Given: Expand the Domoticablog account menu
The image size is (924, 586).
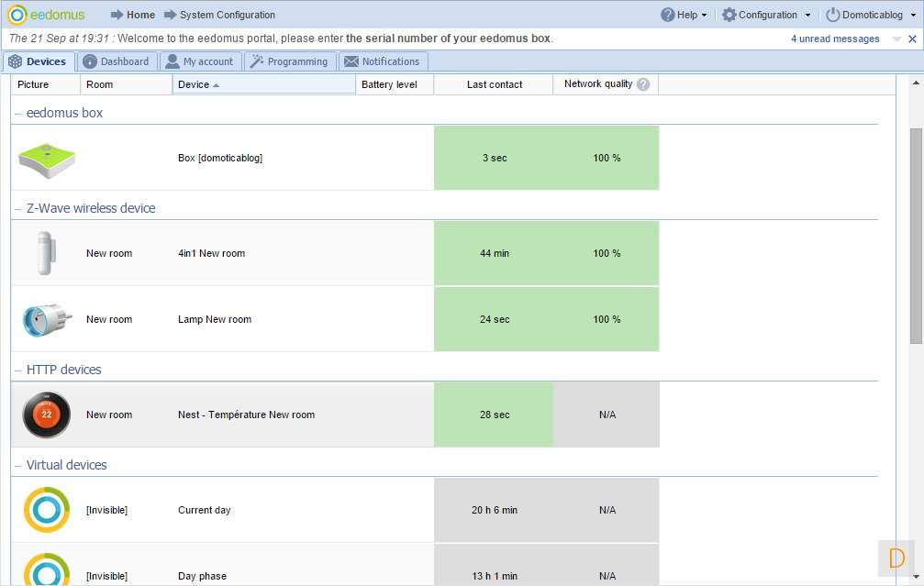Looking at the screenshot, I should 872,15.
